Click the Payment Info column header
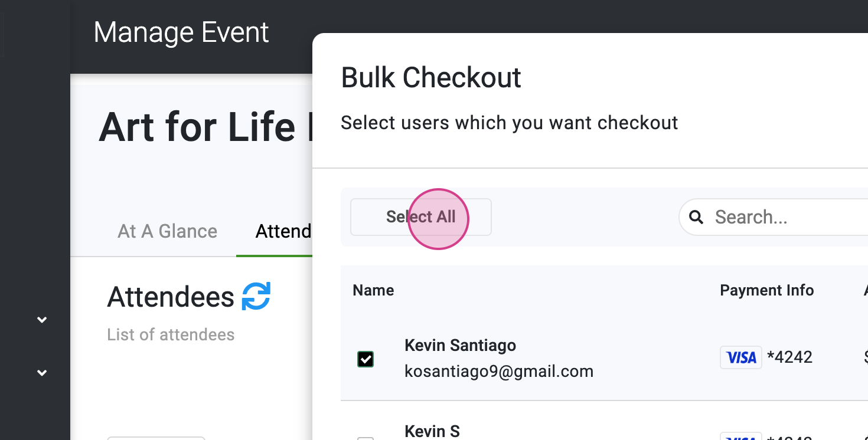The image size is (868, 440). [766, 290]
